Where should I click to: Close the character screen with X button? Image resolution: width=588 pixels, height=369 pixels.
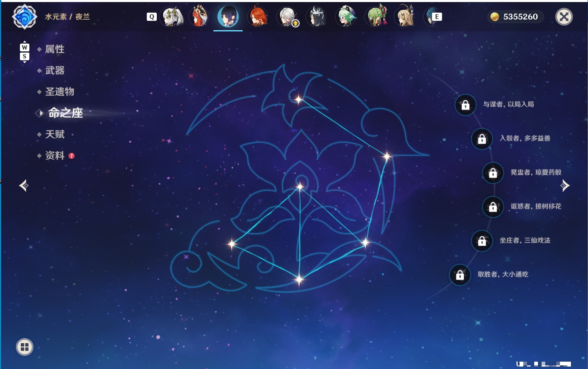[x=564, y=17]
